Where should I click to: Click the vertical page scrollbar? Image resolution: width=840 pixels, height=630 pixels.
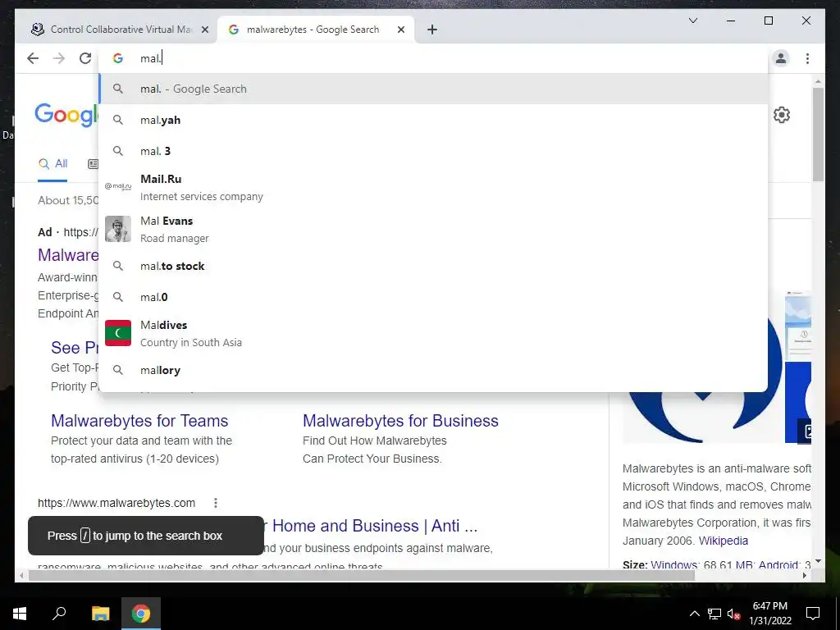[818, 134]
